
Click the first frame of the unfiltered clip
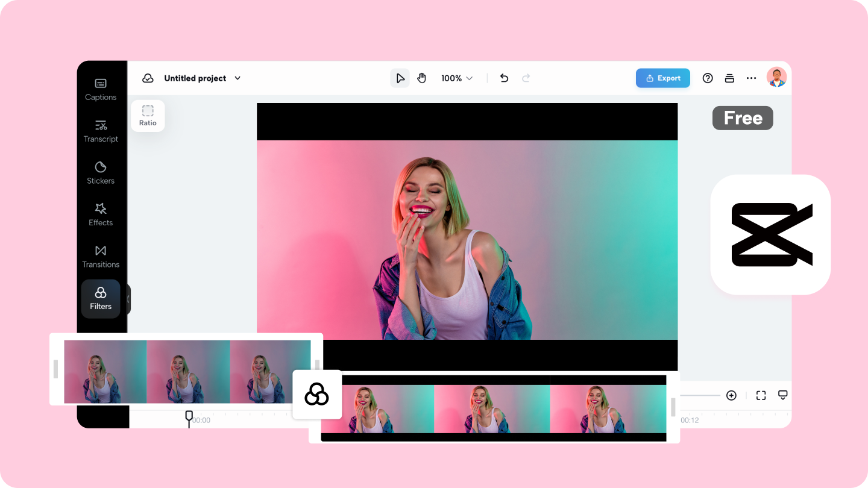pos(105,372)
